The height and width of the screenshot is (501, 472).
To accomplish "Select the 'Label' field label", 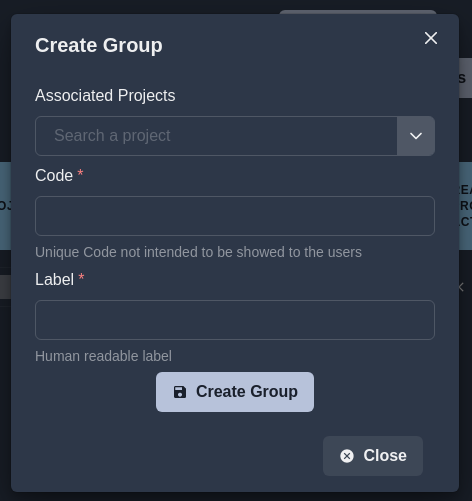I will click(x=54, y=279).
